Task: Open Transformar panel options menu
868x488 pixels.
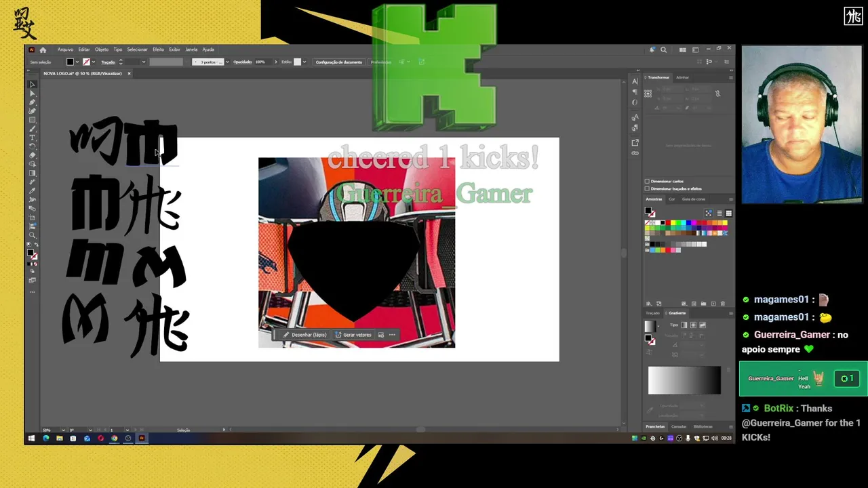Action: (x=730, y=77)
